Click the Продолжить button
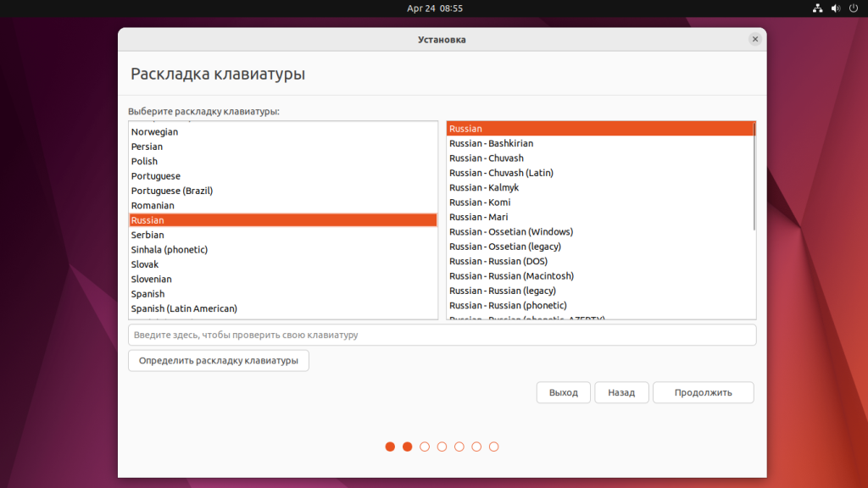The width and height of the screenshot is (868, 488). (703, 392)
